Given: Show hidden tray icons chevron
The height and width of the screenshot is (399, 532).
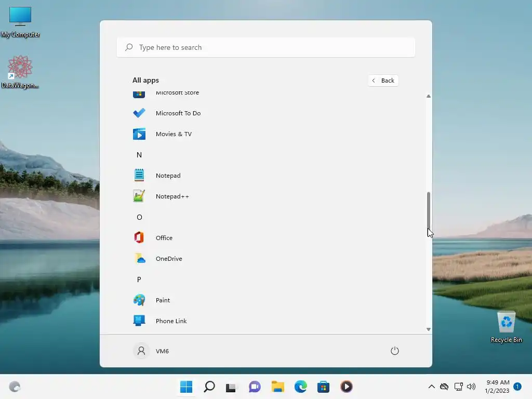Looking at the screenshot, I should coord(432,387).
